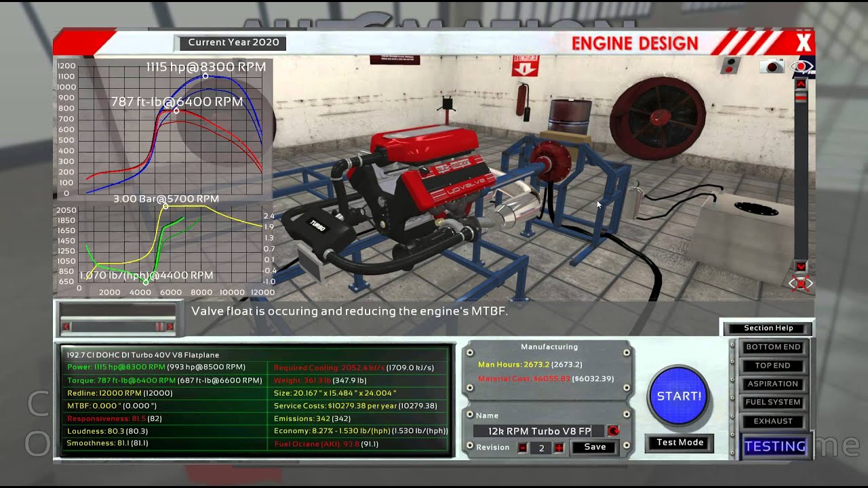Click the peak boost marker on the yellow curve
The width and height of the screenshot is (868, 488).
(165, 207)
